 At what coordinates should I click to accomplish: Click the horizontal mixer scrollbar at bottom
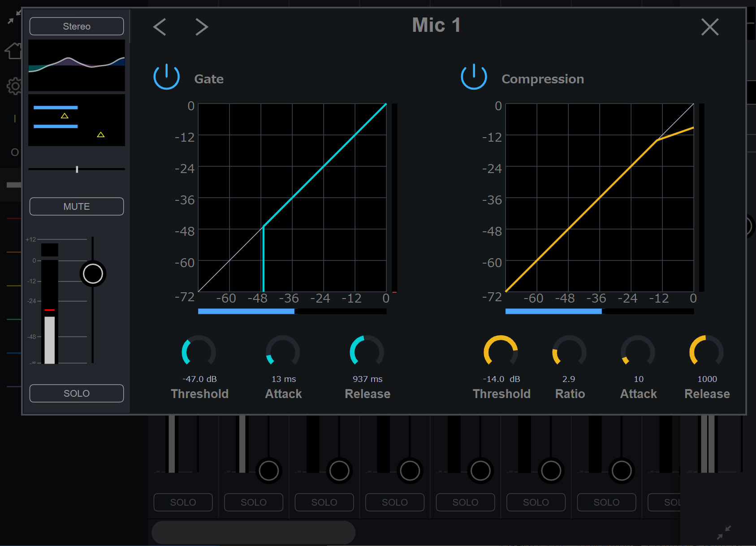254,532
